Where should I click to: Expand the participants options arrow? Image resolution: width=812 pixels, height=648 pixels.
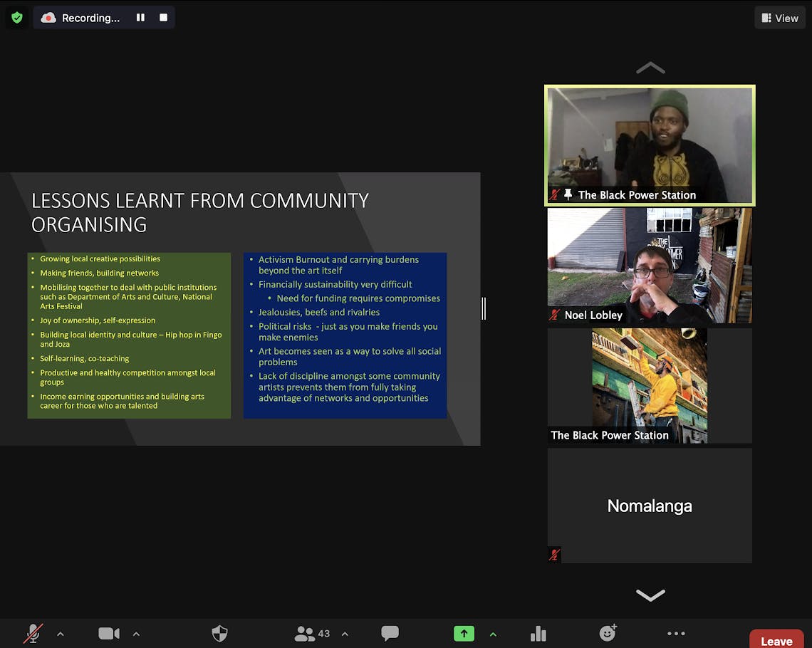point(345,634)
